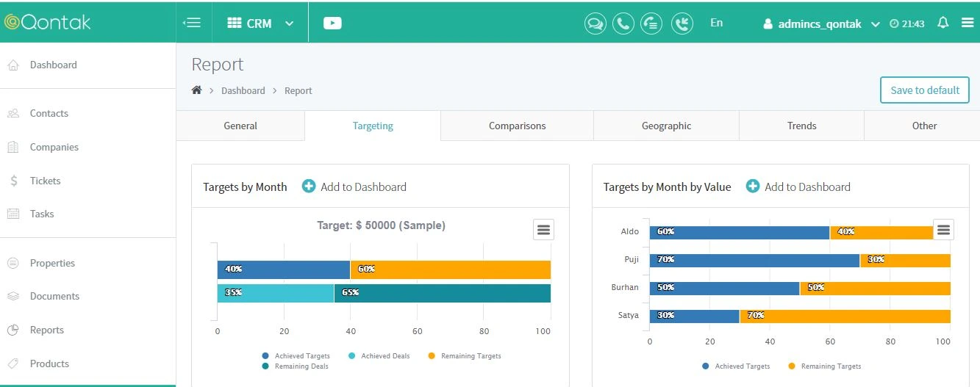980x387 pixels.
Task: Open the YouTube video tutorial icon
Action: pyautogui.click(x=332, y=23)
